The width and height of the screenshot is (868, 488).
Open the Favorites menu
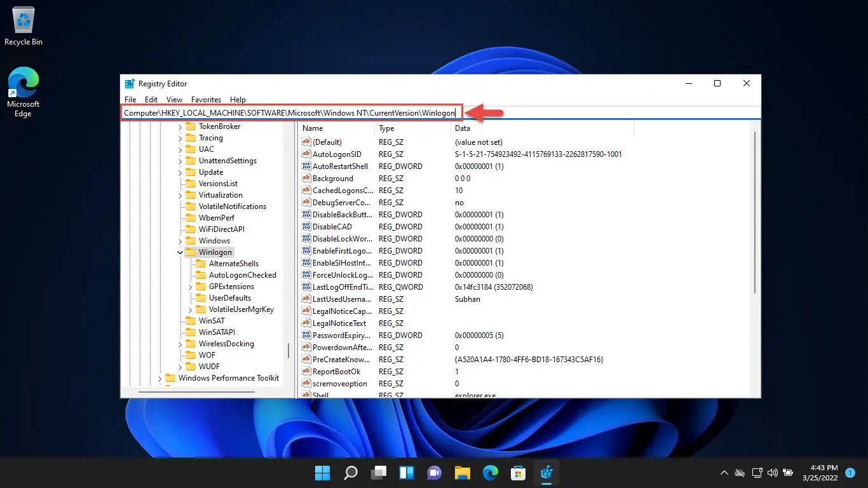[207, 100]
